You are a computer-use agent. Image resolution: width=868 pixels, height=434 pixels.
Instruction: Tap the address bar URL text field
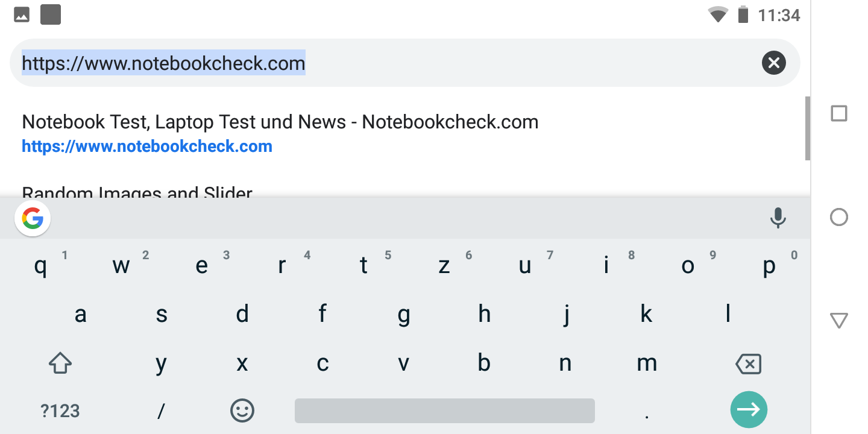point(386,63)
